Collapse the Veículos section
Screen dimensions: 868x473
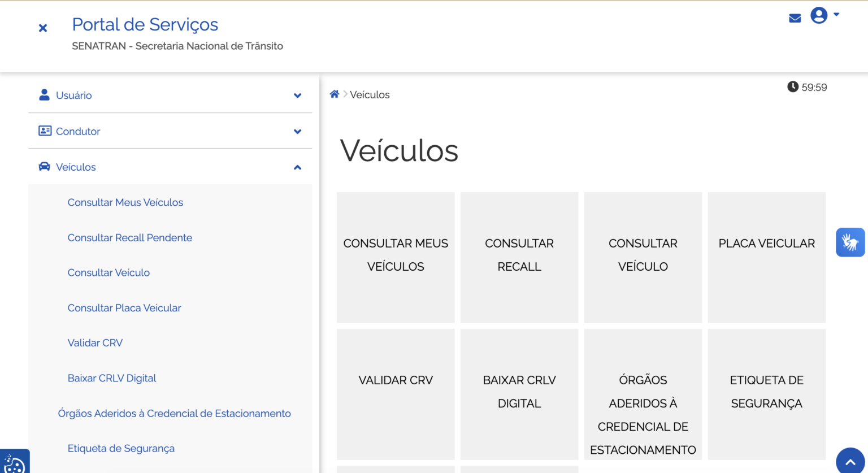pos(297,167)
